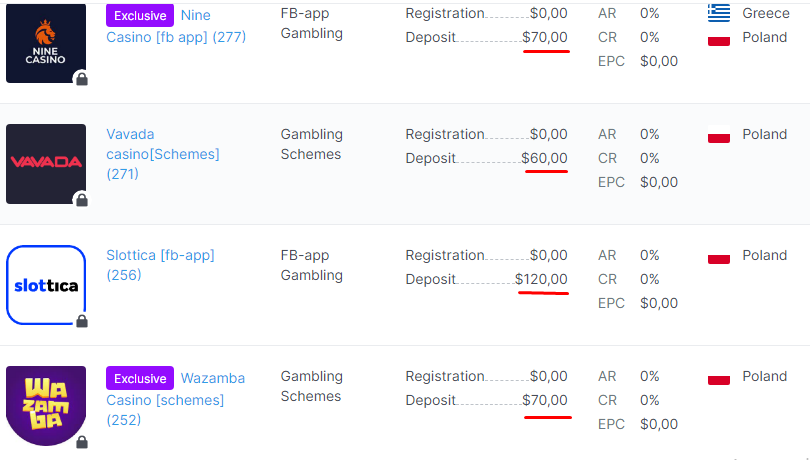Click Exclusive badge on Wazamba Casino

pyautogui.click(x=140, y=378)
